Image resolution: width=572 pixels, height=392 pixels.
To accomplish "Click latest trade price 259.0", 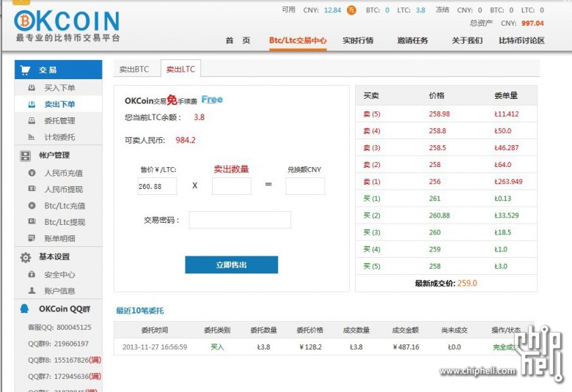I will coord(467,284).
